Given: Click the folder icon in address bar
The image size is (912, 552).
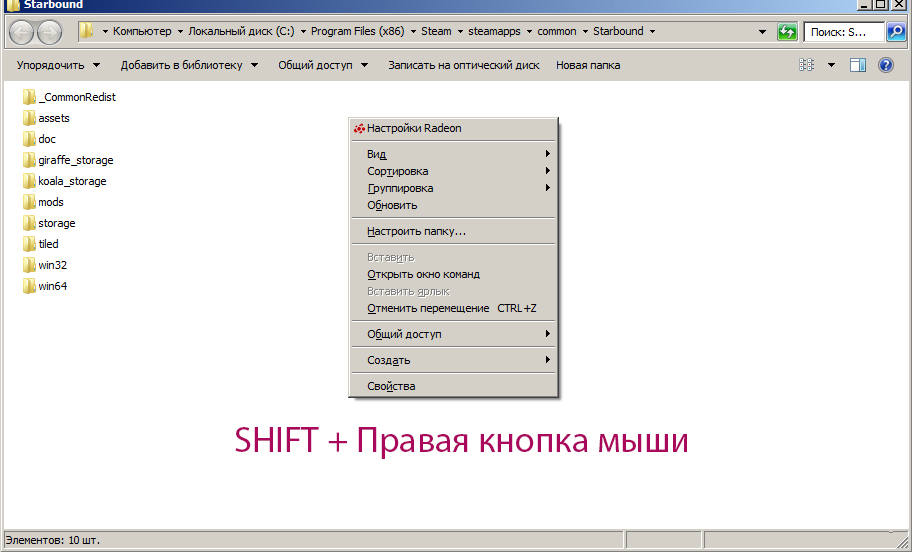Looking at the screenshot, I should click(x=87, y=31).
